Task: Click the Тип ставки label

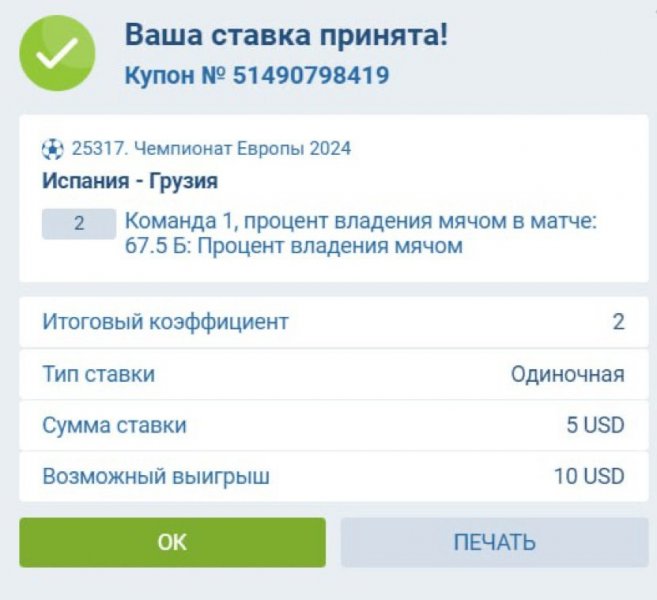Action: tap(98, 374)
